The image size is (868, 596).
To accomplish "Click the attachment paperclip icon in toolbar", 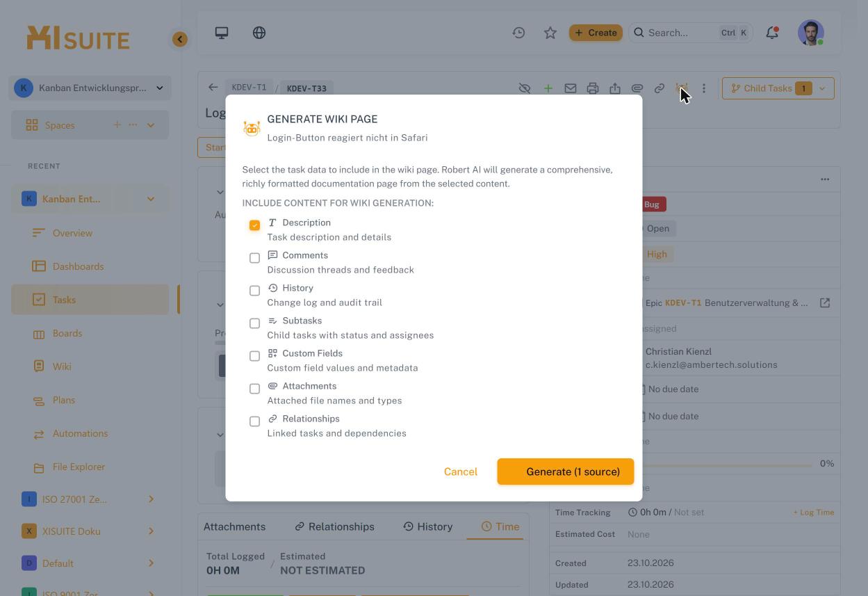I will point(637,88).
